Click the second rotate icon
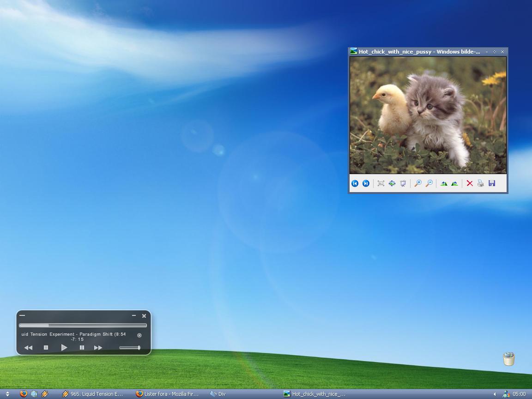The width and height of the screenshot is (532, 399). pyautogui.click(x=454, y=183)
